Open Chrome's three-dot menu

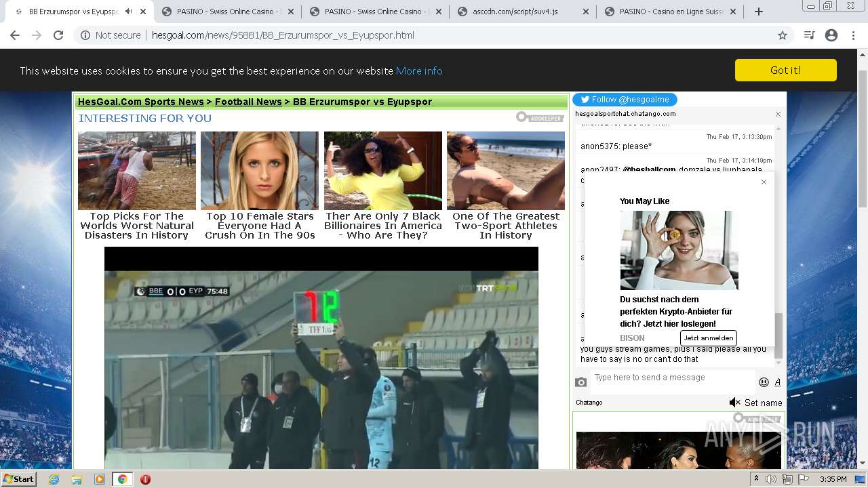(x=853, y=35)
